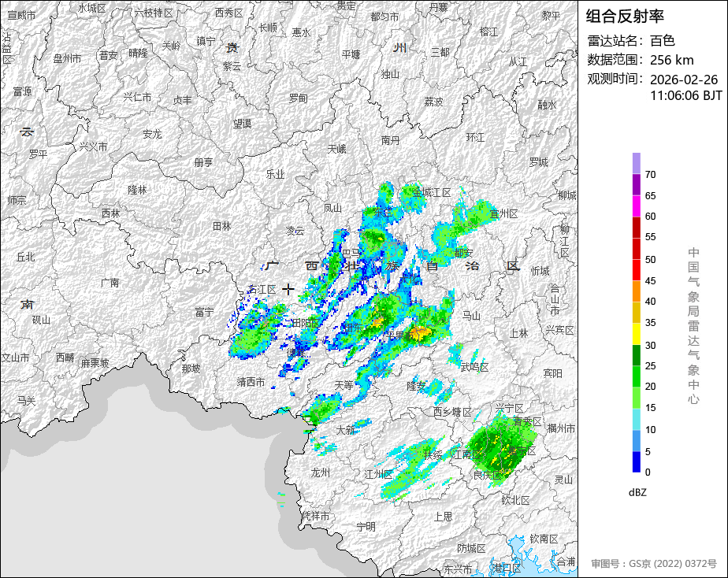Click the 防城区 map label
Screen dimensions: 728x578
471,549
